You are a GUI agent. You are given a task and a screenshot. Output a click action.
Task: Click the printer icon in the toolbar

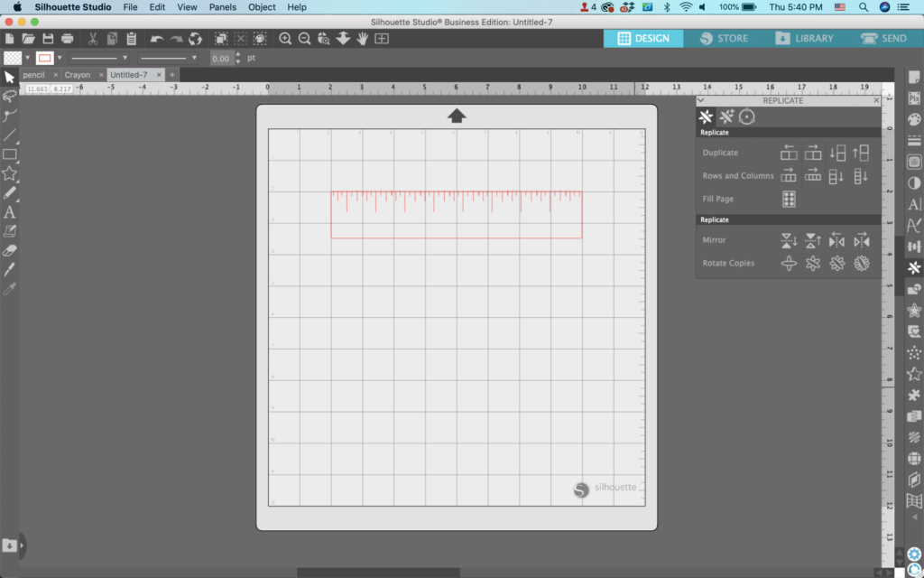[x=67, y=39]
